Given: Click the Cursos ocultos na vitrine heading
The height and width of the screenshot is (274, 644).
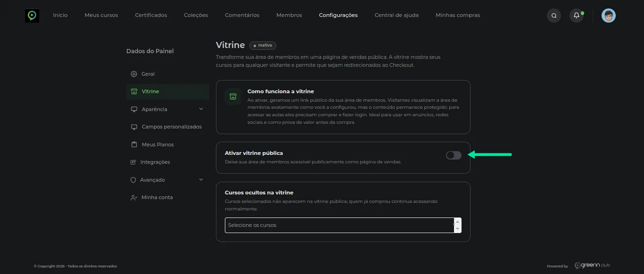Looking at the screenshot, I should (x=259, y=193).
